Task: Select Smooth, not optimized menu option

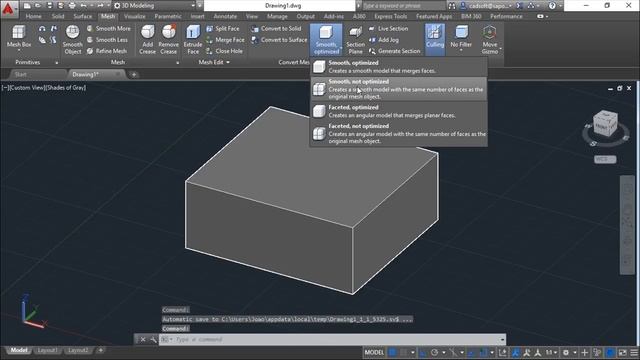Action: 399,89
